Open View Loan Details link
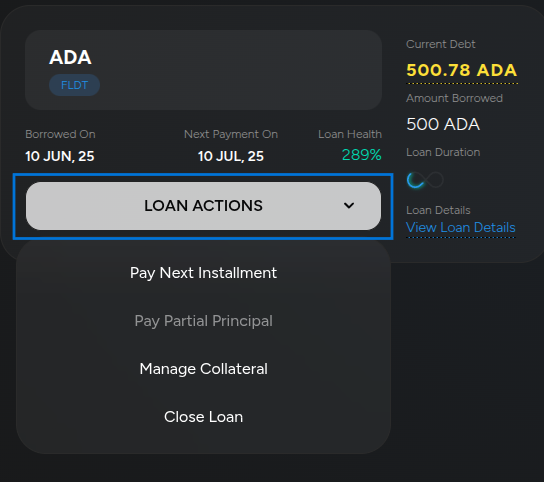 tap(461, 228)
